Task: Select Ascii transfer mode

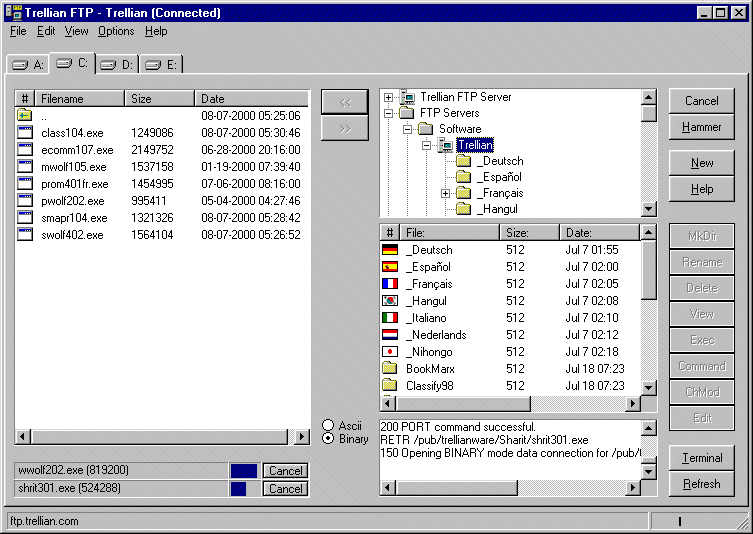Action: (x=329, y=425)
